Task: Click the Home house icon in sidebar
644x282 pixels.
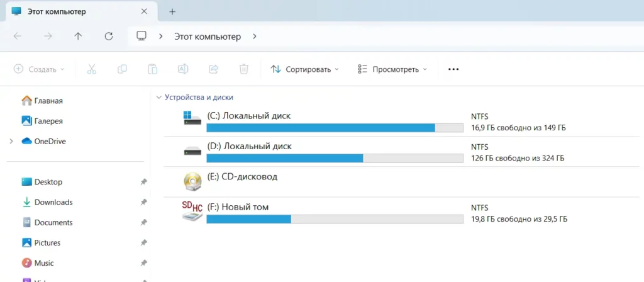Action: pyautogui.click(x=26, y=101)
